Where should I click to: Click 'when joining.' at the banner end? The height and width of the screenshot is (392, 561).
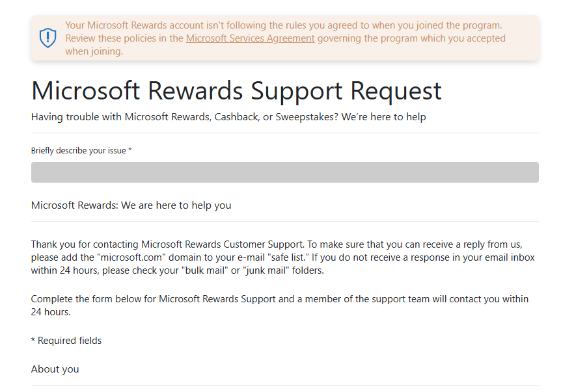(x=94, y=51)
